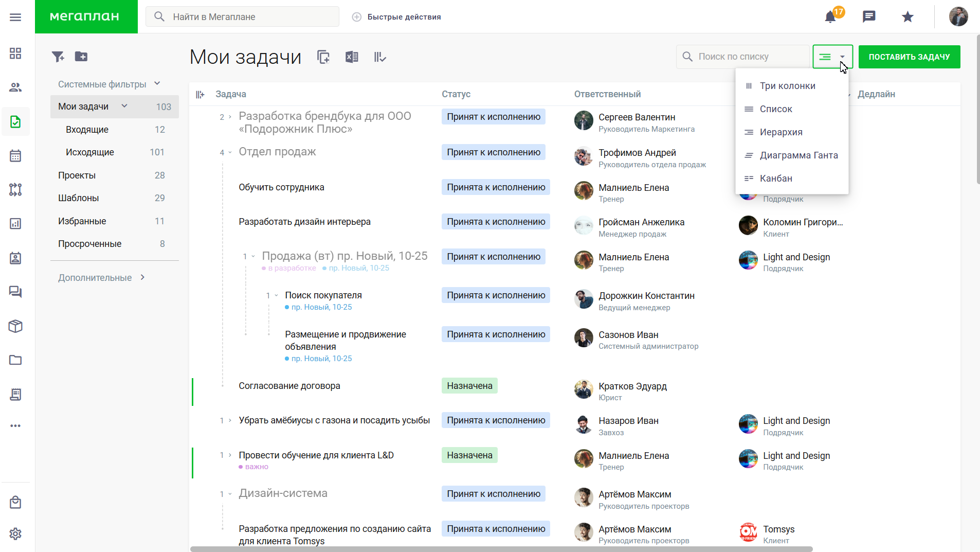Image resolution: width=980 pixels, height=552 pixels.
Task: Click the add folder icon
Action: (81, 57)
